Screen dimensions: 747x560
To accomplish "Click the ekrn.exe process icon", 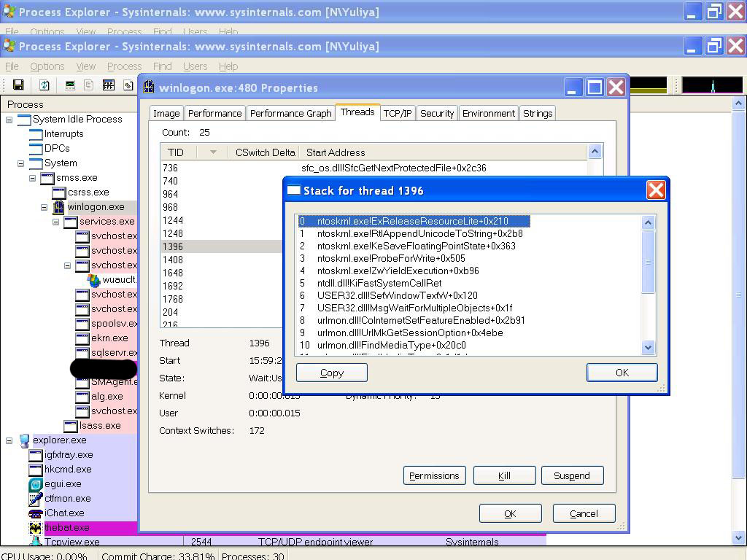I will [82, 338].
